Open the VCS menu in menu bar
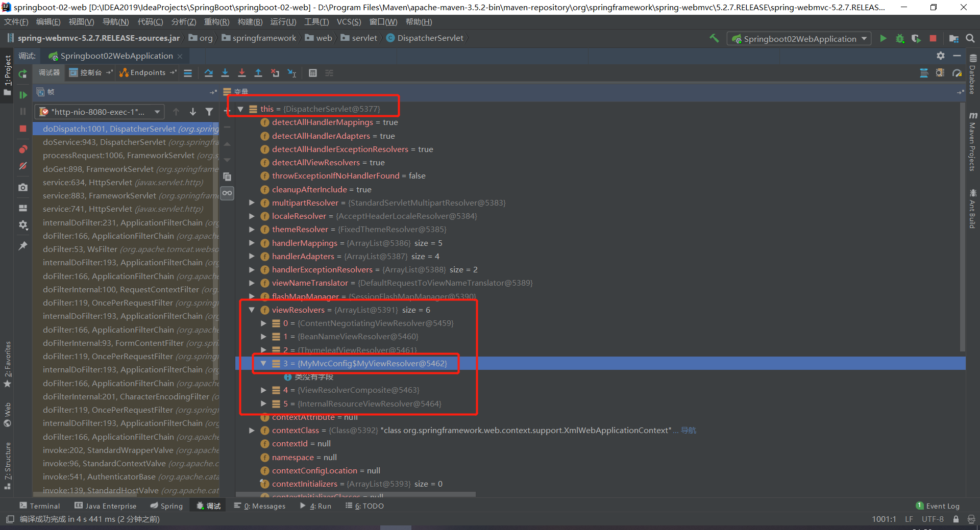980x530 pixels. click(349, 22)
